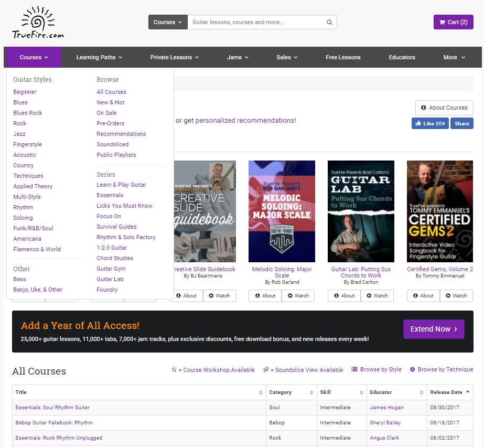
Task: Click the Like 854 thumbs-up button
Action: [430, 123]
